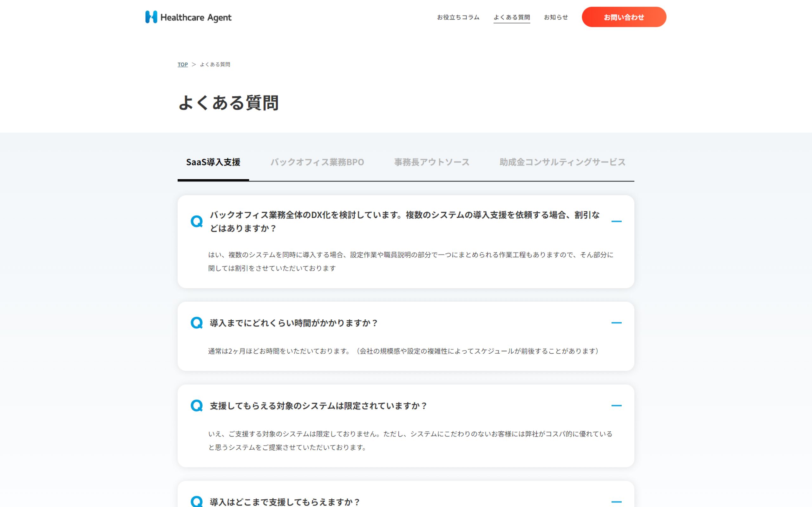Click the Healthcare Agent logo icon
The width and height of the screenshot is (812, 507).
151,17
